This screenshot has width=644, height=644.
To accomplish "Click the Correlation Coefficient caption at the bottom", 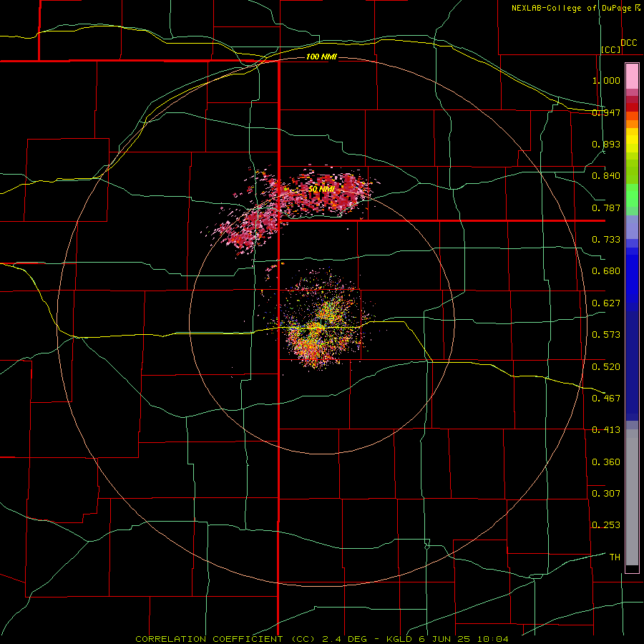I will [x=322, y=639].
